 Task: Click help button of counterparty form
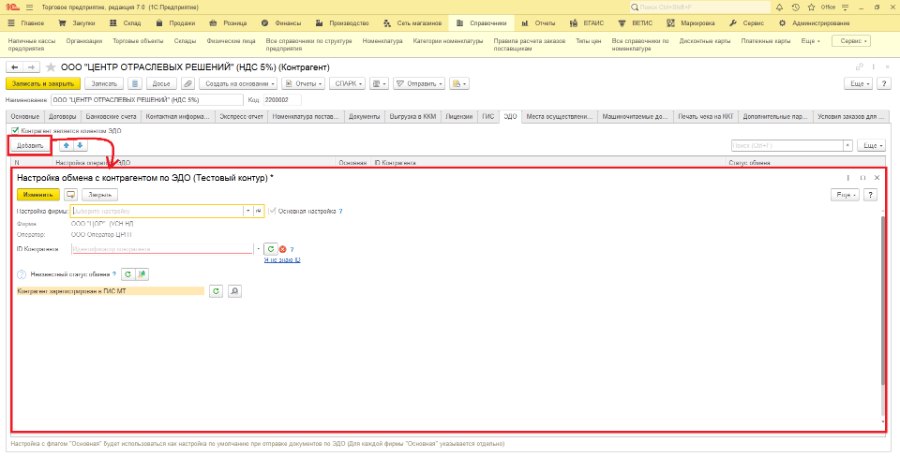(885, 84)
